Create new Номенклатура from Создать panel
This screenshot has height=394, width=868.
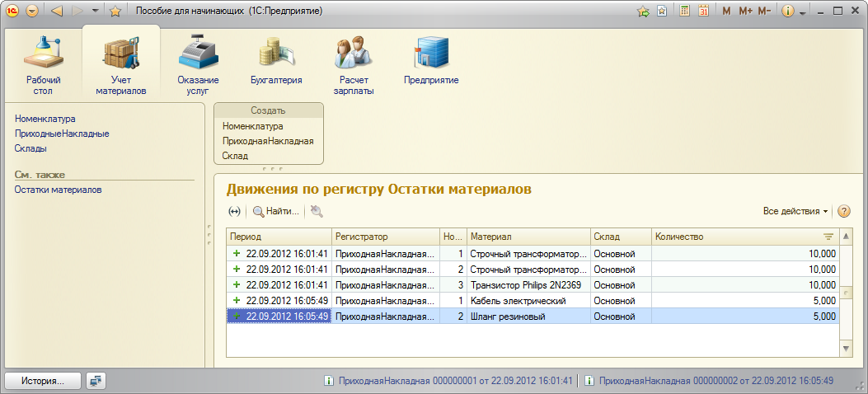pyautogui.click(x=252, y=126)
